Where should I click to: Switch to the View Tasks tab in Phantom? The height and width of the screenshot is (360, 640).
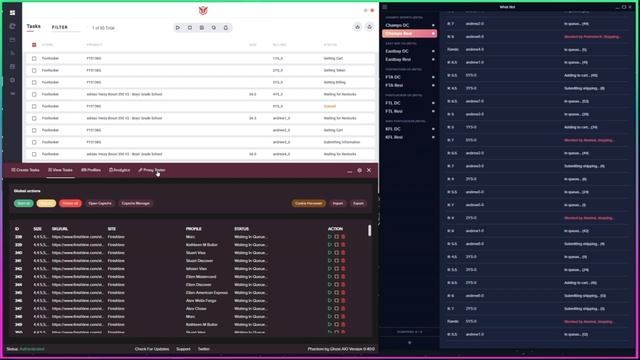pos(60,170)
